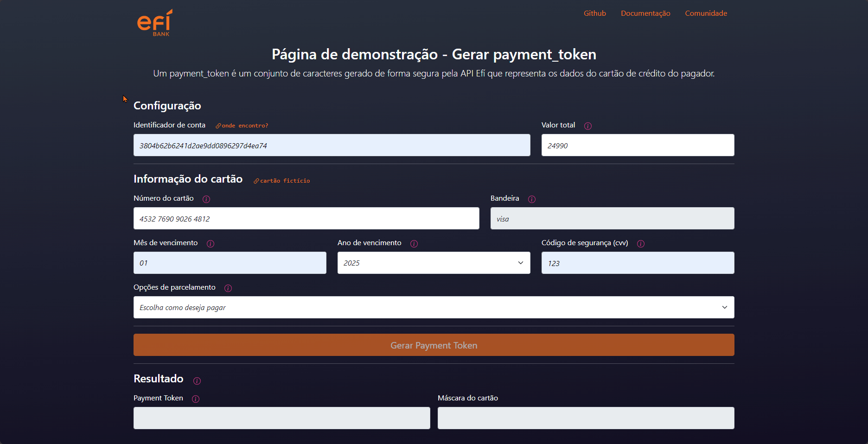Click the Informação do cartão heading
Screen dimensions: 868x444
pos(188,179)
